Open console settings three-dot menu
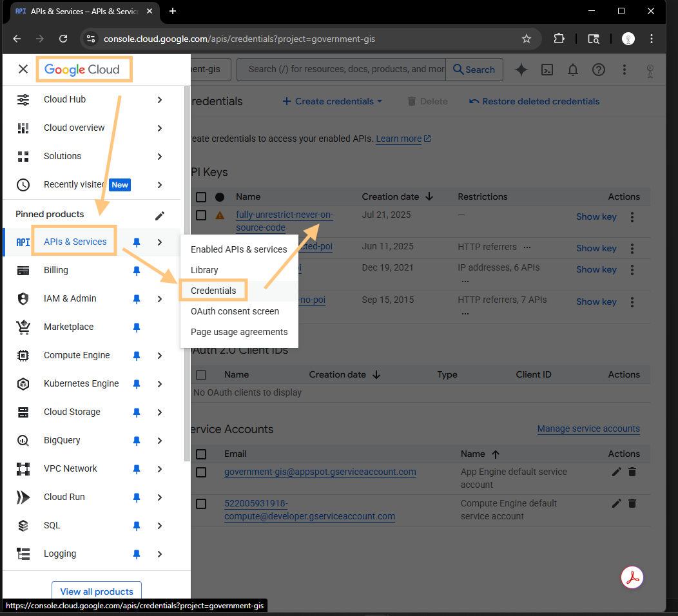 click(624, 70)
